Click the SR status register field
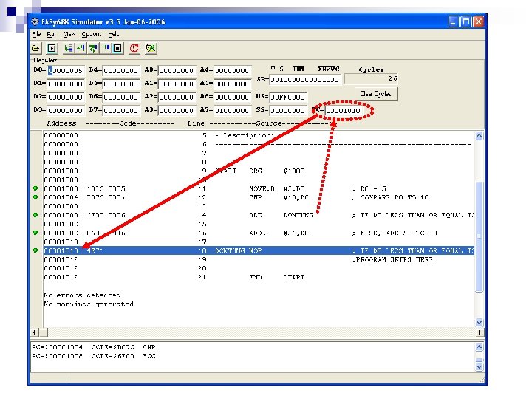The height and width of the screenshot is (399, 532). click(x=305, y=80)
